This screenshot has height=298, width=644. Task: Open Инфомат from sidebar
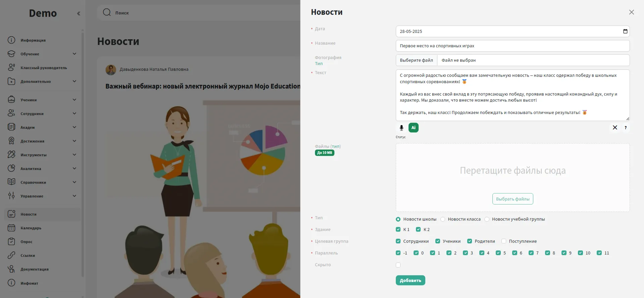tap(29, 283)
